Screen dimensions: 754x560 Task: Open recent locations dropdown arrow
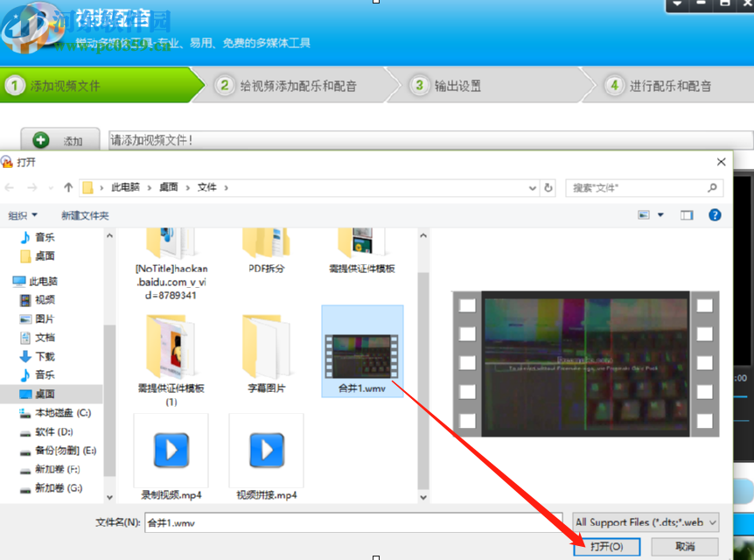[51, 188]
